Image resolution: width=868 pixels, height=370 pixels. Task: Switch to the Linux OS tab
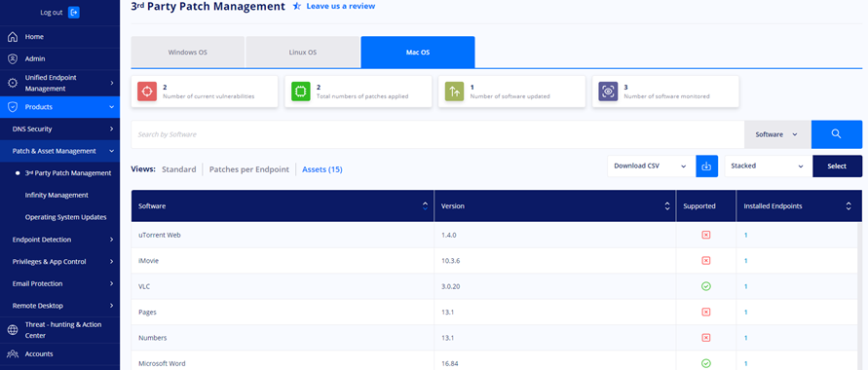point(303,53)
